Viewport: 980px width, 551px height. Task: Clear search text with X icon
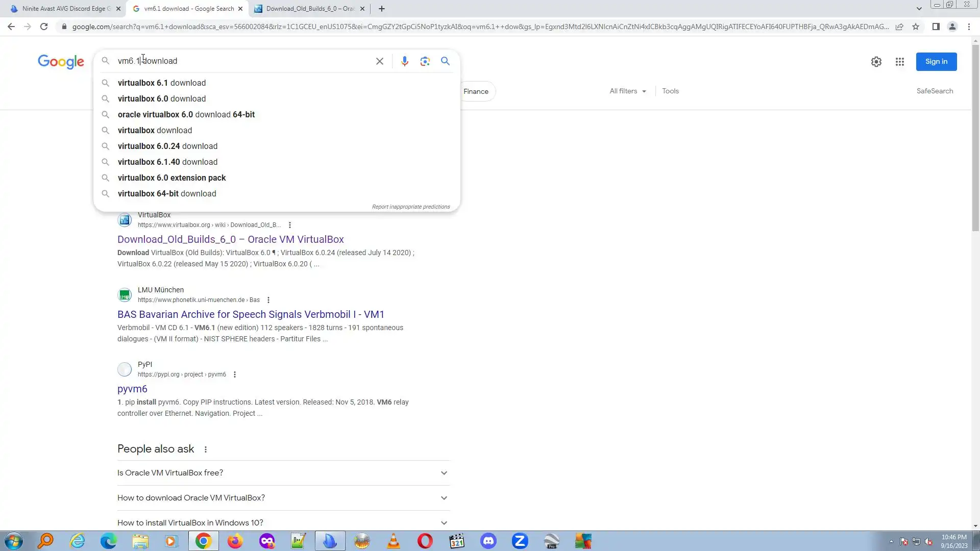tap(379, 61)
